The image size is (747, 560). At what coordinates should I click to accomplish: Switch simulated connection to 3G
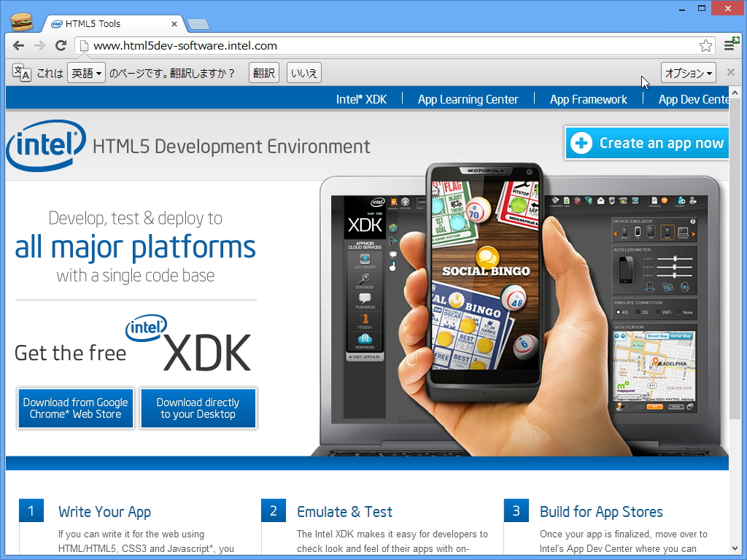(638, 312)
